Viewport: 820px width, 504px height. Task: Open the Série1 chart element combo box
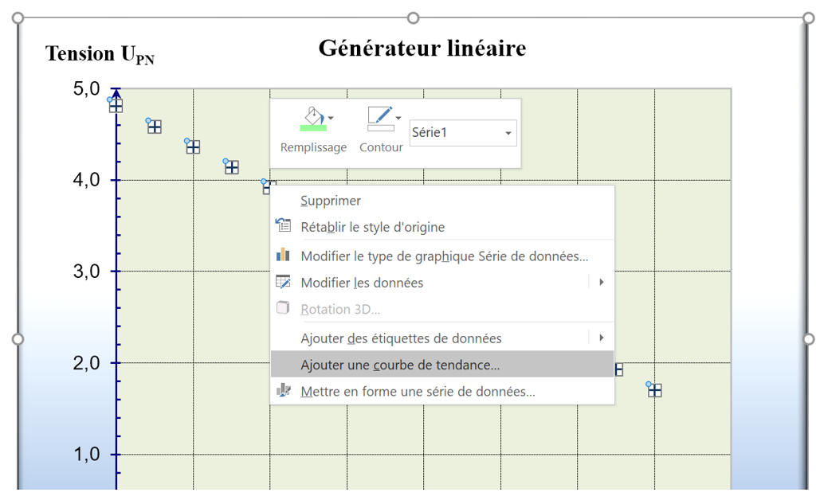tap(463, 133)
